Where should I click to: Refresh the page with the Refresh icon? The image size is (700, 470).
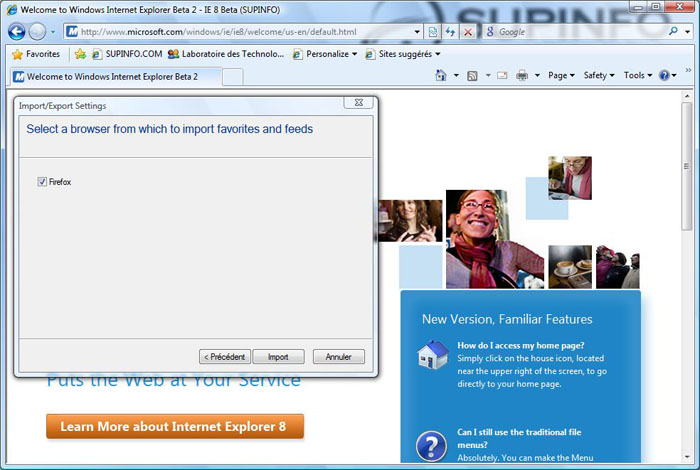[x=450, y=32]
